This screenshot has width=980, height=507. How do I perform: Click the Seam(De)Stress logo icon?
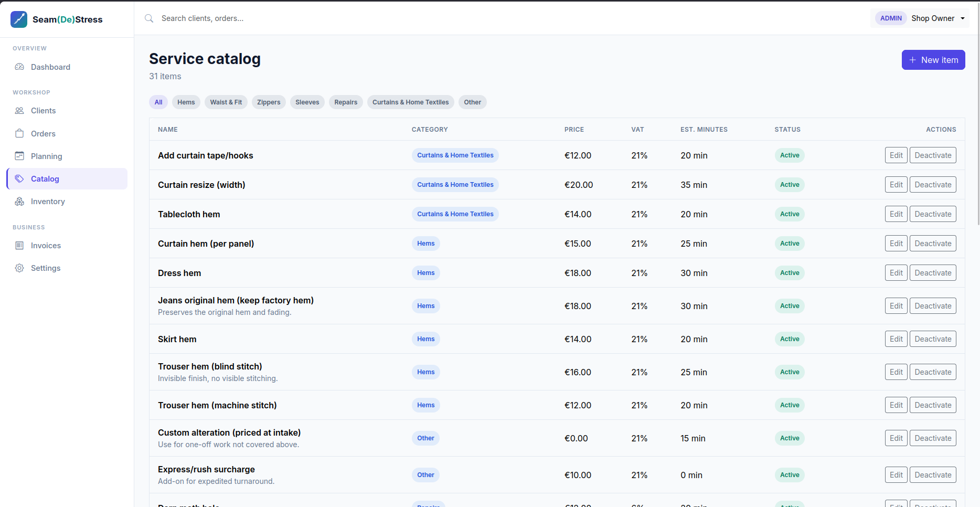point(19,19)
